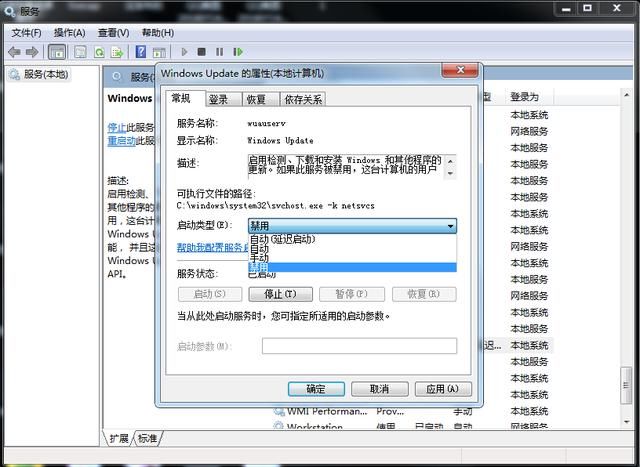
Task: Switch to the 依存关系 tab
Action: 303,99
